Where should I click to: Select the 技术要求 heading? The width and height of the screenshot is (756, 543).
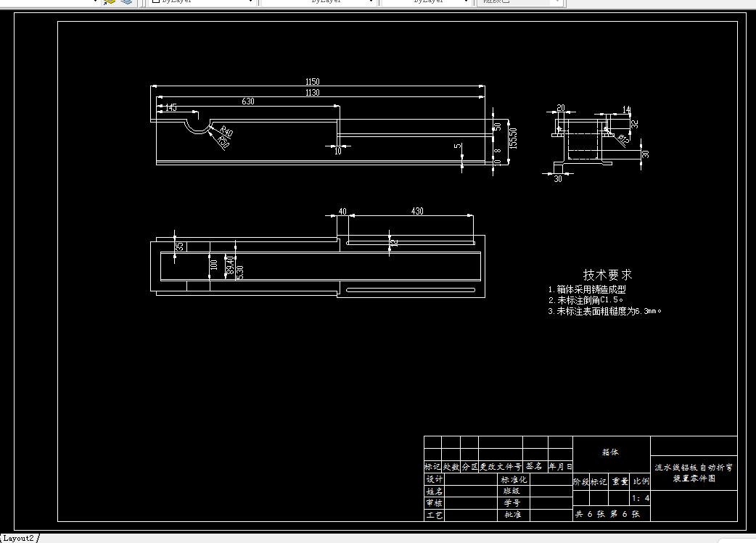607,275
